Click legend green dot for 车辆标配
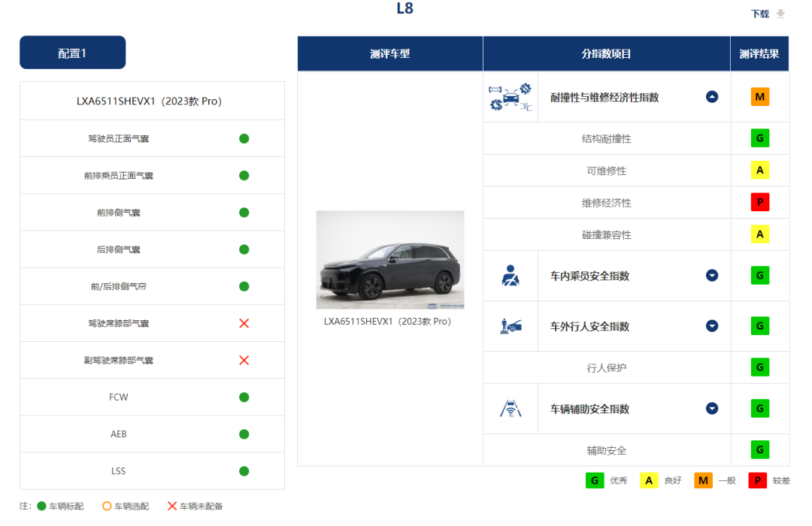 coord(41,506)
